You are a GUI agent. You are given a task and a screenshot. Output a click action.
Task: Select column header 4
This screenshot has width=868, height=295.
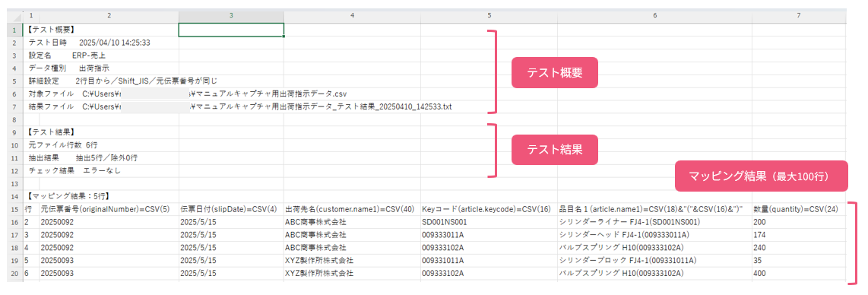click(351, 15)
